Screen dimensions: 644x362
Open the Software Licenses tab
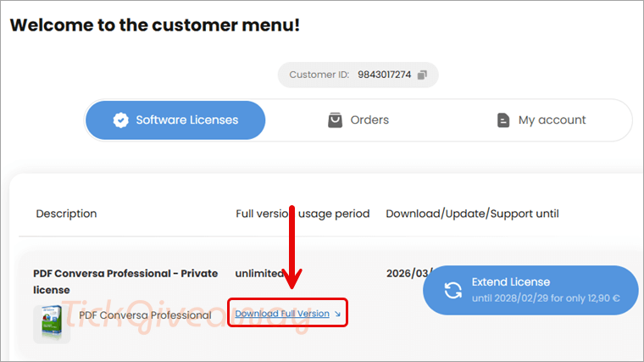[175, 120]
